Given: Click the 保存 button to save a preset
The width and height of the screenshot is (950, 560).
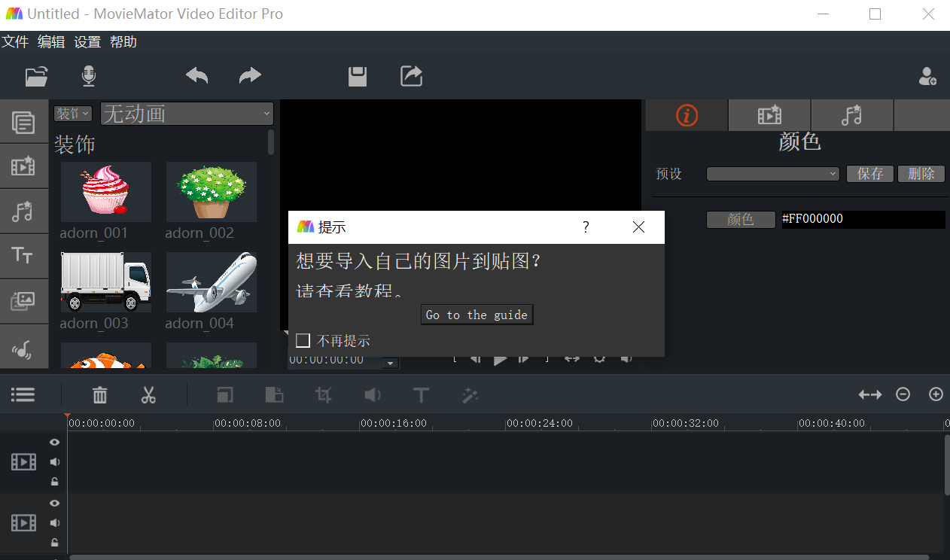Looking at the screenshot, I should [869, 173].
